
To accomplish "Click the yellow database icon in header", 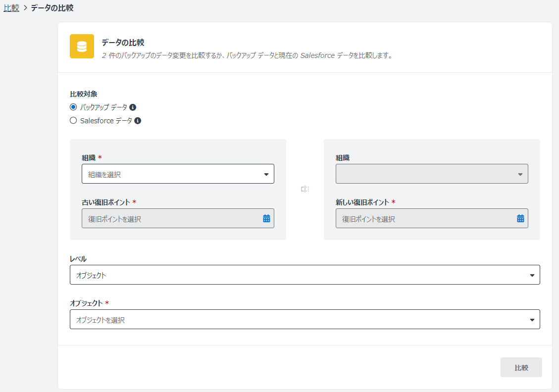I will click(82, 47).
